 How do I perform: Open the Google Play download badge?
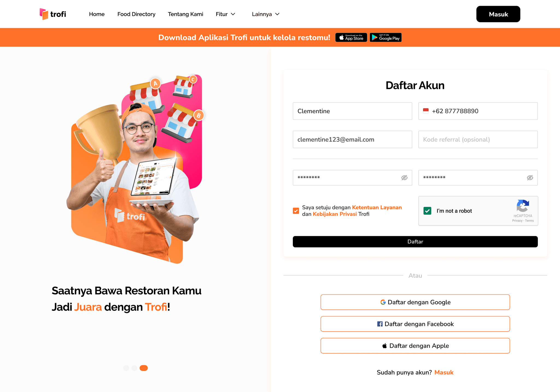coord(386,37)
